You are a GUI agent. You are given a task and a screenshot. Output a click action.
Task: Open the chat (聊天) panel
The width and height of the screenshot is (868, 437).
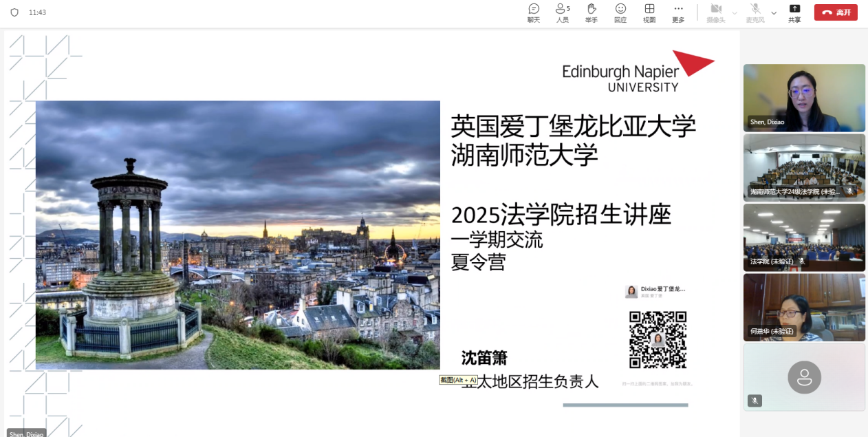(534, 12)
